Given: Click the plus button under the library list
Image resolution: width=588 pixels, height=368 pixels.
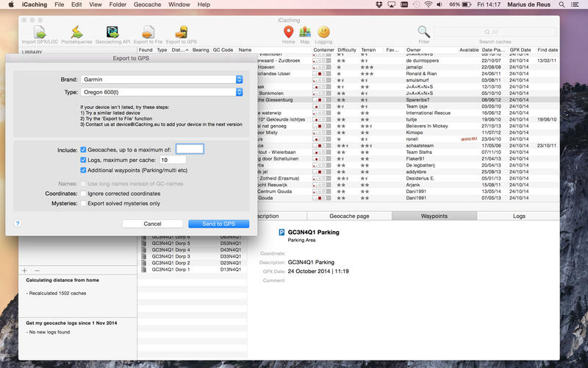Looking at the screenshot, I should pyautogui.click(x=25, y=270).
